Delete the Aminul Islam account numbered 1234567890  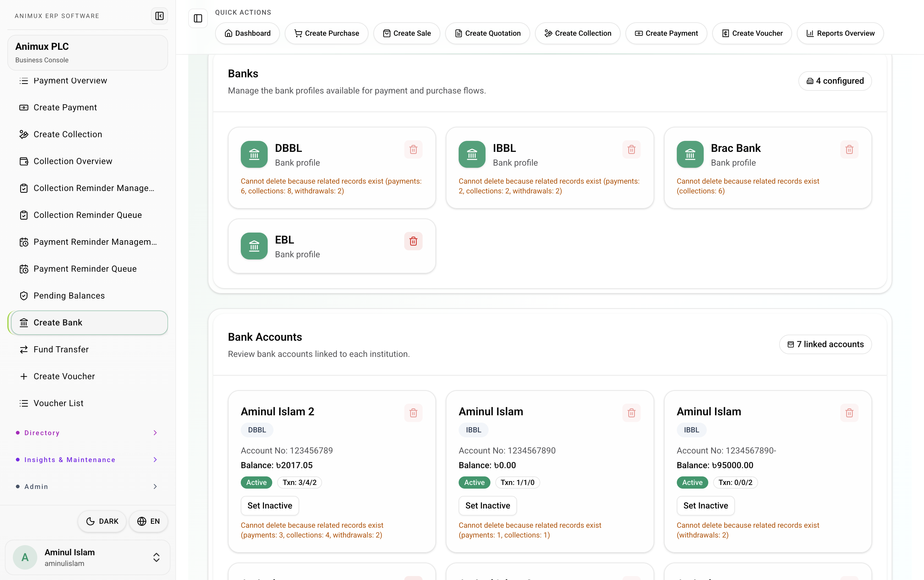pyautogui.click(x=631, y=413)
